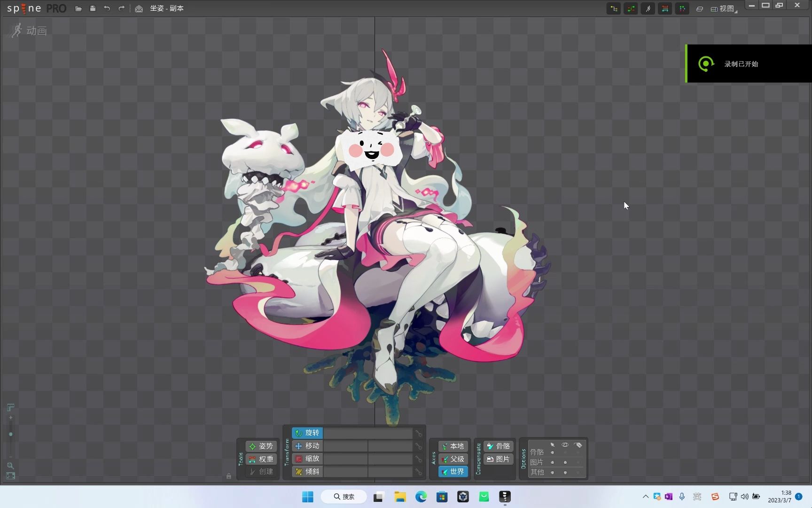Click the ruler/guide icon above the zoom slider

click(10, 407)
